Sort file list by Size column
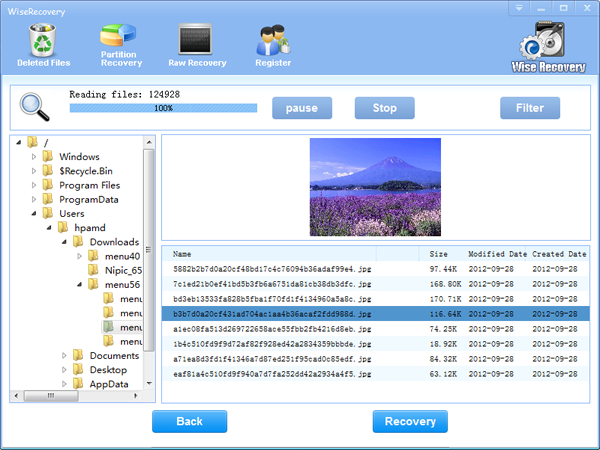Image resolution: width=600 pixels, height=450 pixels. point(439,254)
